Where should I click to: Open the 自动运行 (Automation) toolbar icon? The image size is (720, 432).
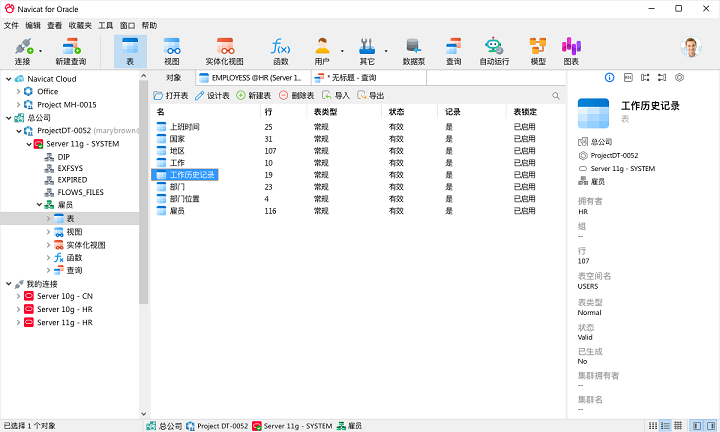tap(494, 51)
